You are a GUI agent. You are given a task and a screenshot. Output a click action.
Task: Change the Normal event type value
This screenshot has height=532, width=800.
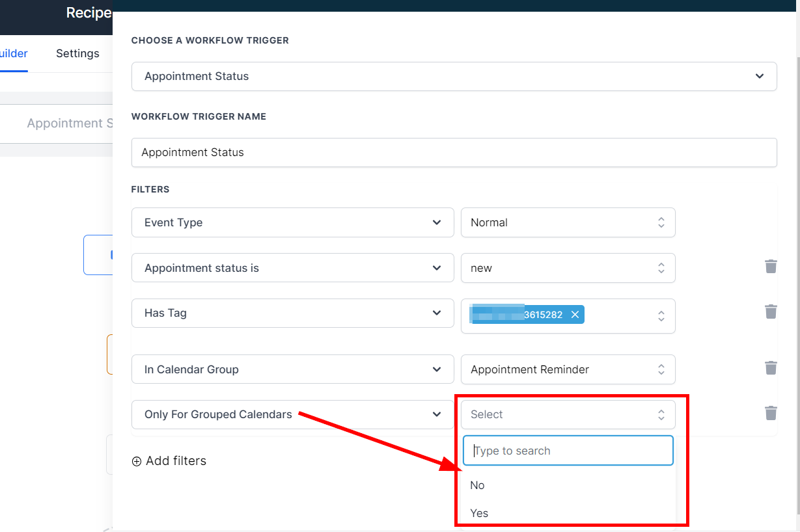tap(568, 222)
